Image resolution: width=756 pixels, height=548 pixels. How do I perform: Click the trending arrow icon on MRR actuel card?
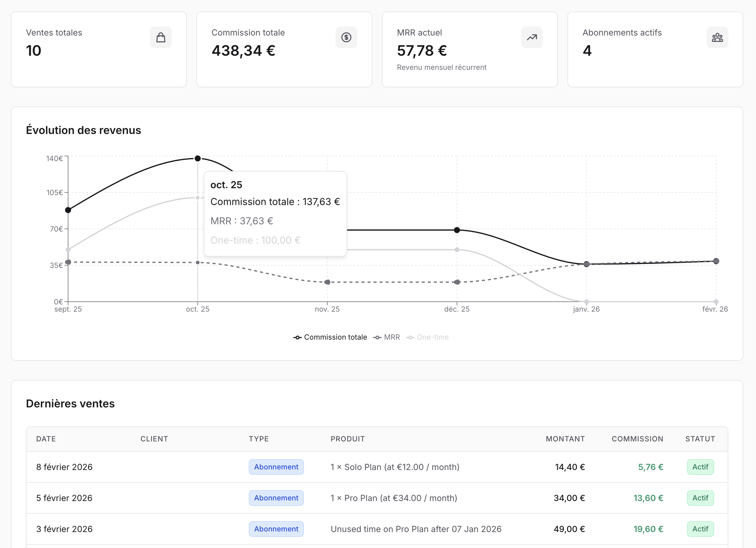532,37
